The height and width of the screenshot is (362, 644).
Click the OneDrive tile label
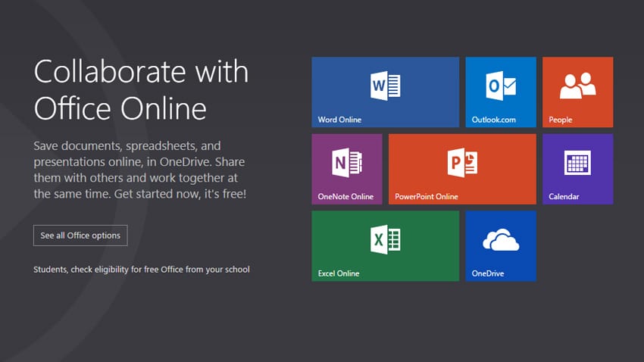pos(487,273)
